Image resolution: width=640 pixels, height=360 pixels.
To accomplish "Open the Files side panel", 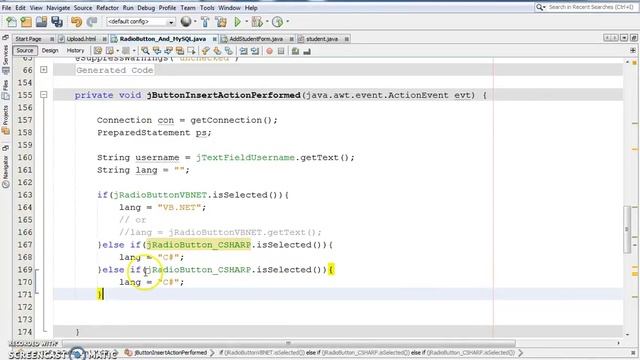I will 5,90.
